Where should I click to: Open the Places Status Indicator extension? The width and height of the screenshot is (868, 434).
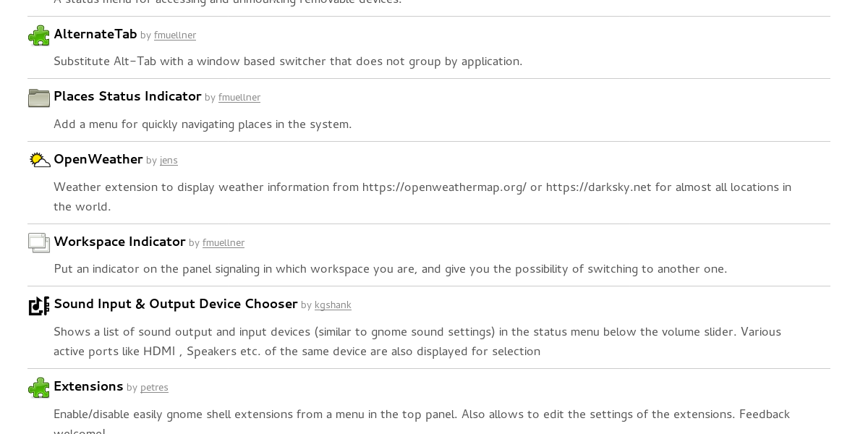(127, 97)
